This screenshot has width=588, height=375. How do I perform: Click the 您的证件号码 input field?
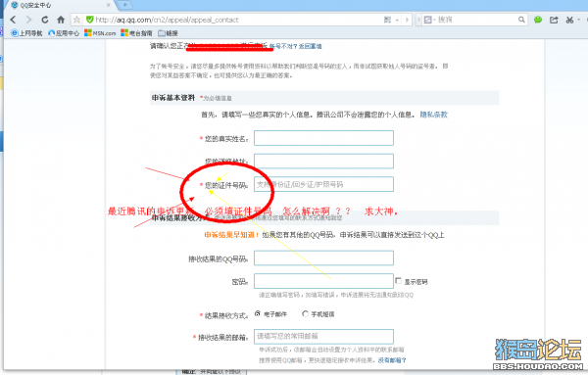coord(323,184)
